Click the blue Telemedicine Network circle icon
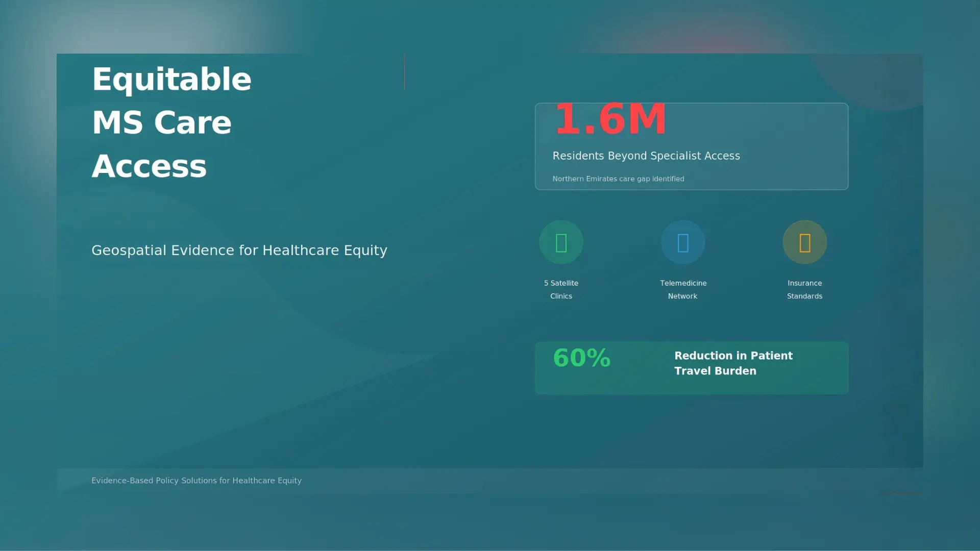The width and height of the screenshot is (980, 551). [x=683, y=242]
